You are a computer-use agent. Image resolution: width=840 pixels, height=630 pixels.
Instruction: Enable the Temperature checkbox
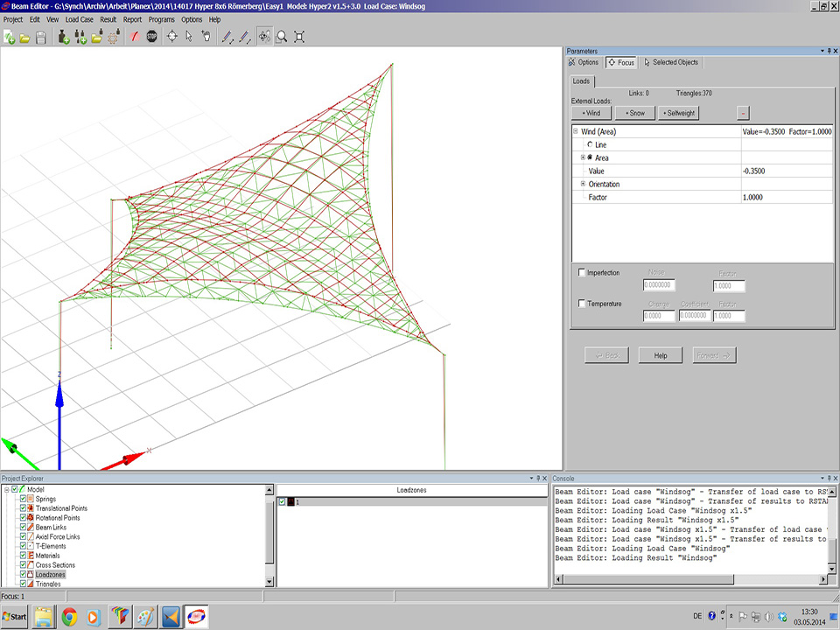(x=583, y=304)
